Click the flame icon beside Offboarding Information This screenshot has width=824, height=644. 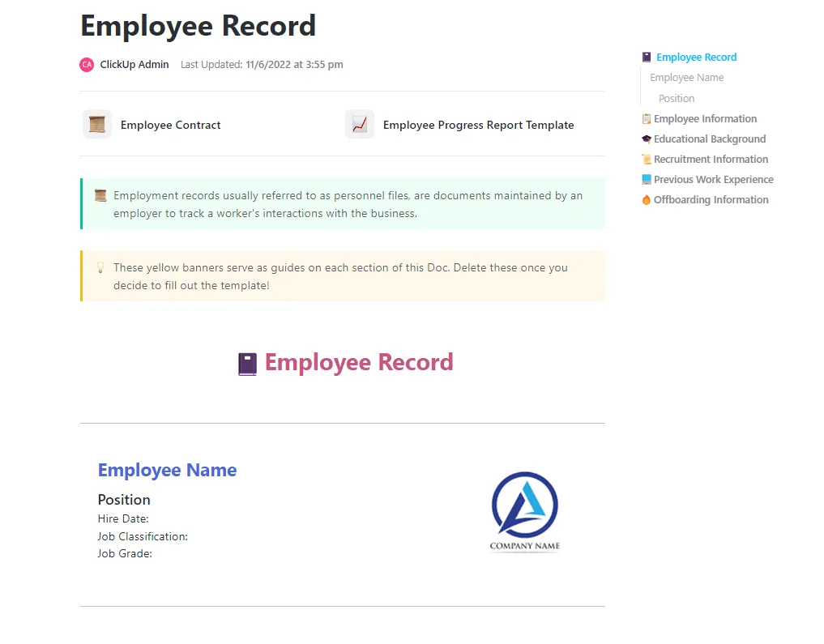coord(647,199)
